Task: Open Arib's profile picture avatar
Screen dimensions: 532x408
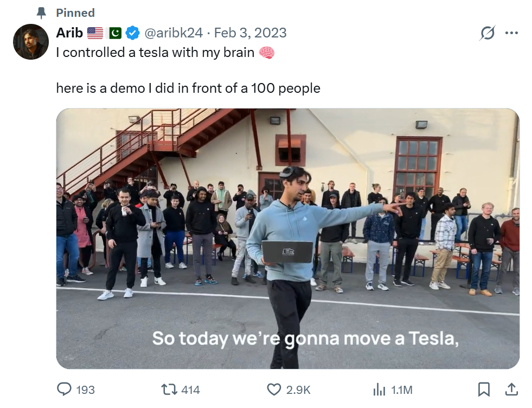Action: (x=31, y=42)
